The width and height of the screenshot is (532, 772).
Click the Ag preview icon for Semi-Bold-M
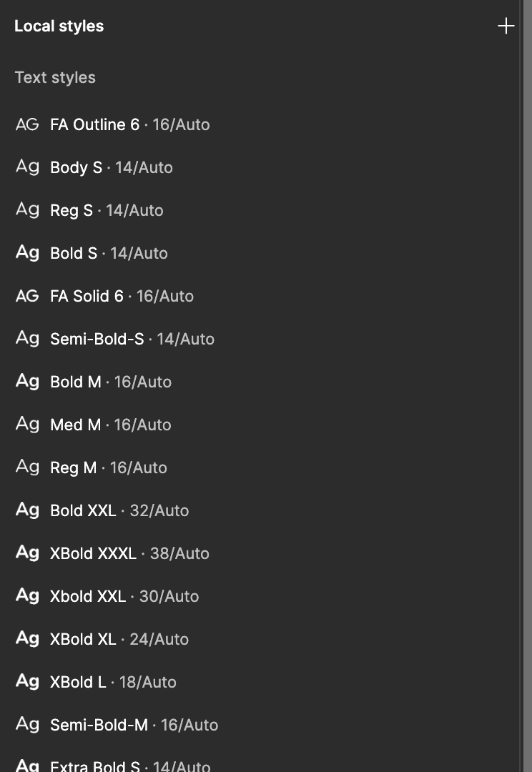point(27,725)
